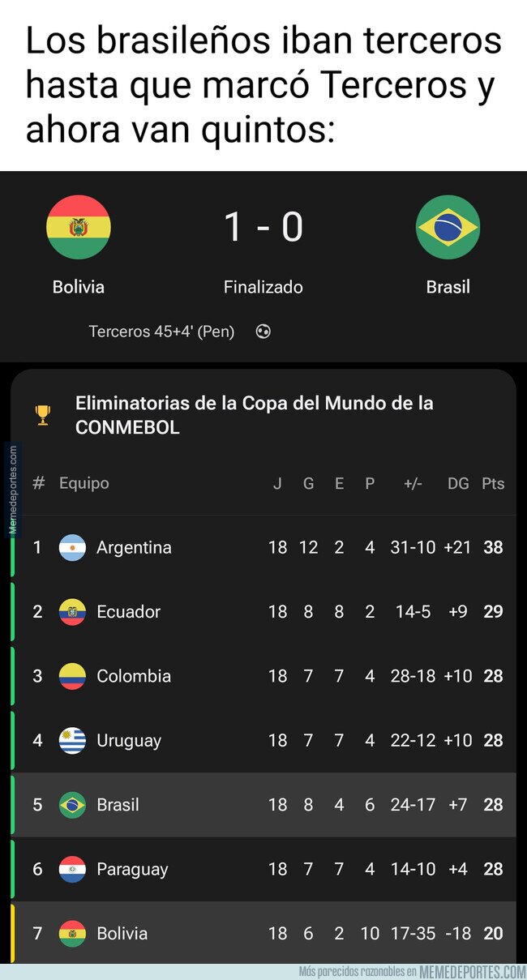The image size is (527, 980).
Task: Select Ecuador's flag in the standings
Action: tap(72, 612)
